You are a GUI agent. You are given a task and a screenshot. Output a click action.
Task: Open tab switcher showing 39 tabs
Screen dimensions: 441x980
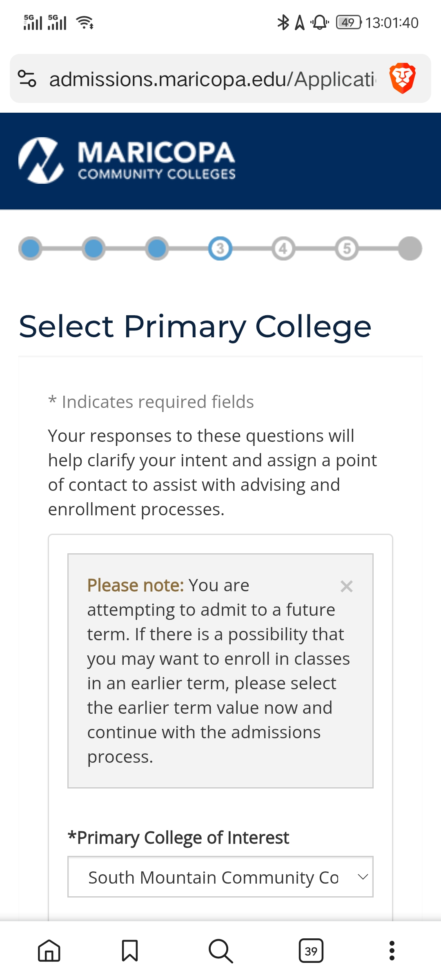click(x=311, y=951)
